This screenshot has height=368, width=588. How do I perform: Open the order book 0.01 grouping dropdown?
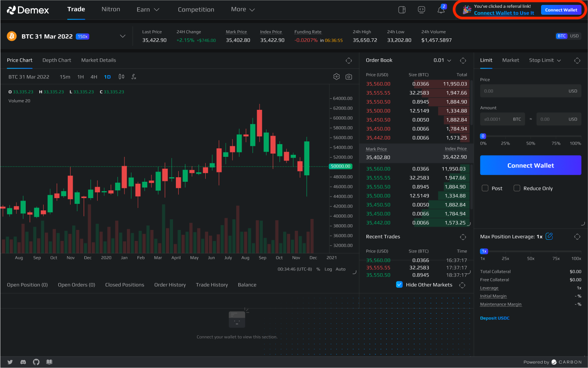pyautogui.click(x=442, y=60)
